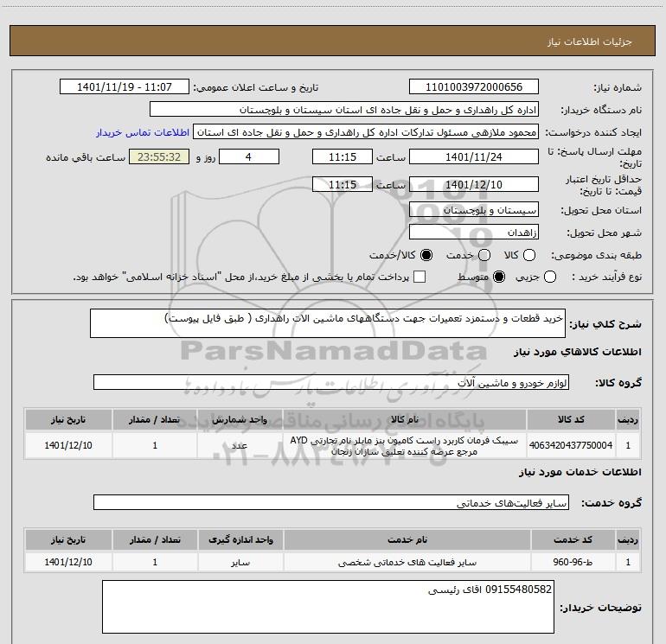Click service group field سایر فعالیت‌های خدماتی
Viewport: 666px width, 644px height.
click(331, 502)
